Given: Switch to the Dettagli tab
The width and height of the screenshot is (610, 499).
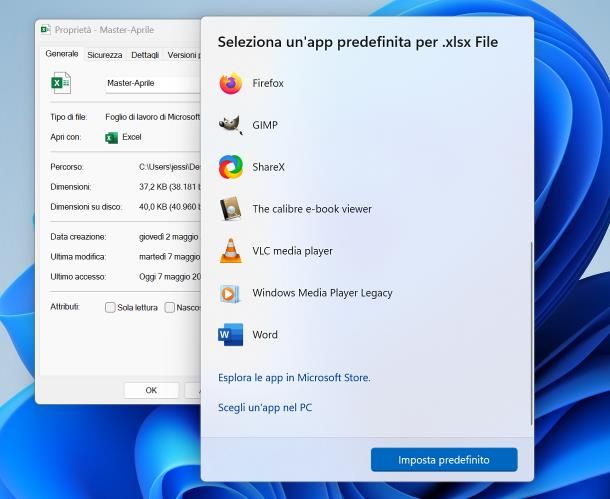Looking at the screenshot, I should [145, 55].
